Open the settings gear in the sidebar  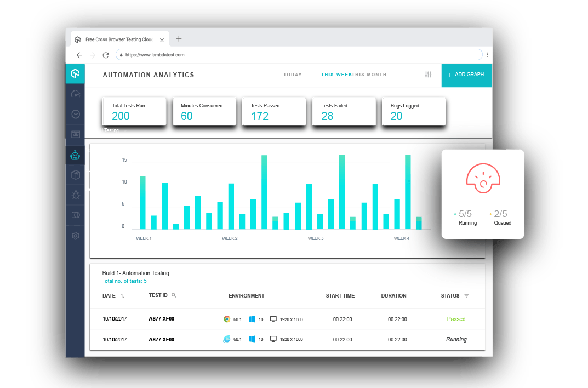point(75,236)
